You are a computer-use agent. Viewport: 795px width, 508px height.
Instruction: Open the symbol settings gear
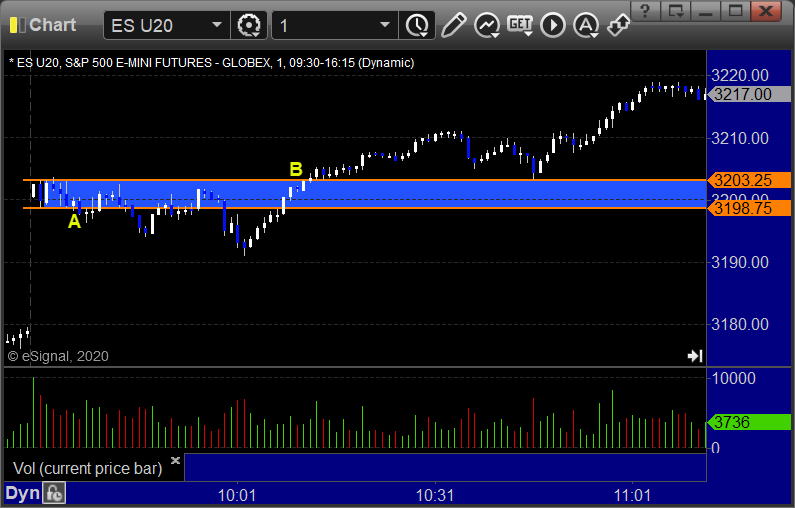click(249, 25)
